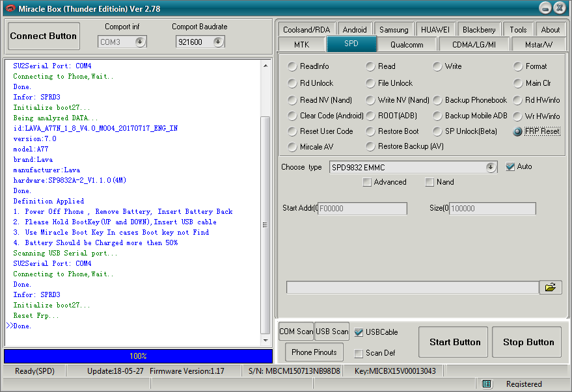Click the Miracle Box title bar logo
Image resolution: width=572 pixels, height=392 pixels.
tap(10, 8)
